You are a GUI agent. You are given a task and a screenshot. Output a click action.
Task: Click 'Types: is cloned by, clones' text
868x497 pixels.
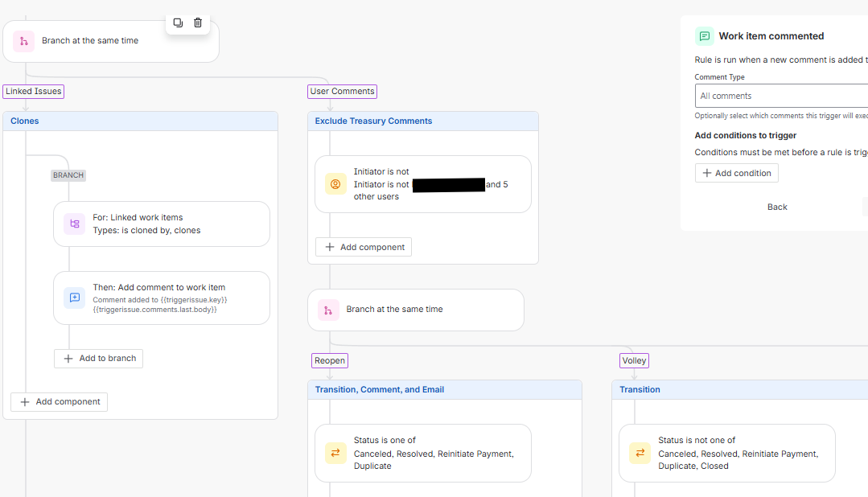pos(146,231)
